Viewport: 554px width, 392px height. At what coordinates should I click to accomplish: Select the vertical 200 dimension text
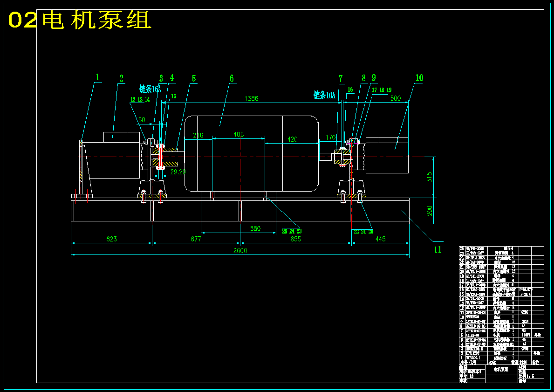tap(429, 211)
